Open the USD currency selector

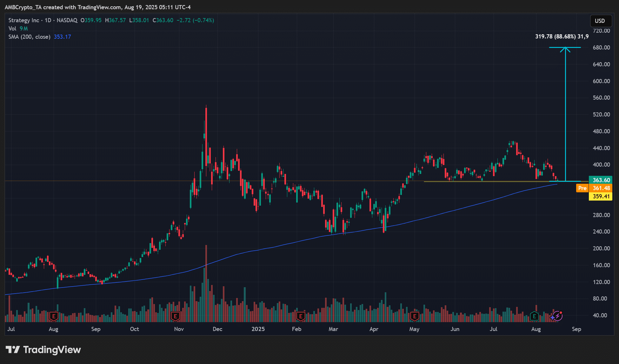pos(600,21)
